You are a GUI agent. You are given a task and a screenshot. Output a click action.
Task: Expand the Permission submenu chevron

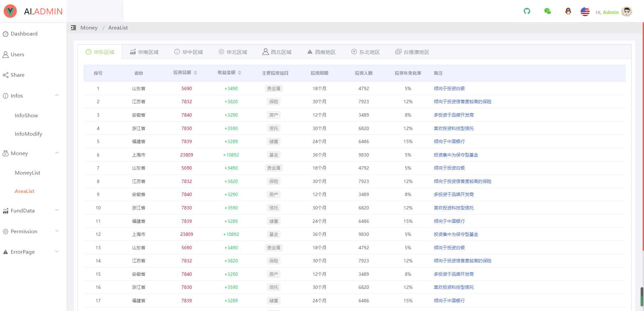(x=57, y=231)
